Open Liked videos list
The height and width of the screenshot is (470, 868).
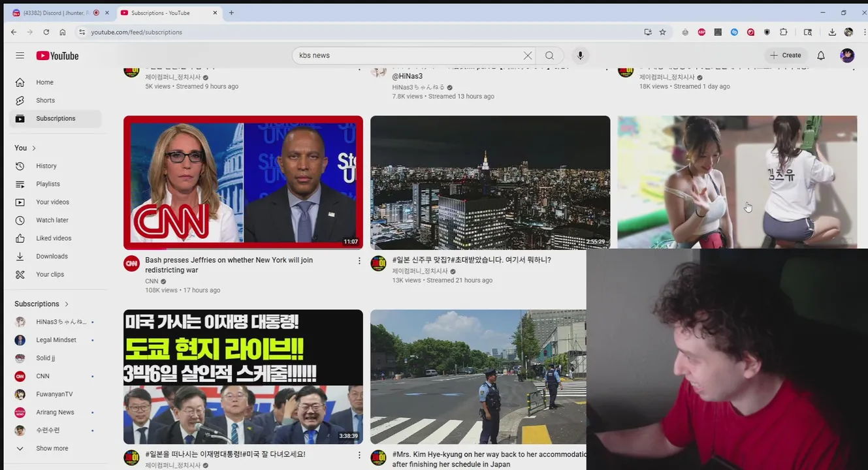tap(56, 238)
